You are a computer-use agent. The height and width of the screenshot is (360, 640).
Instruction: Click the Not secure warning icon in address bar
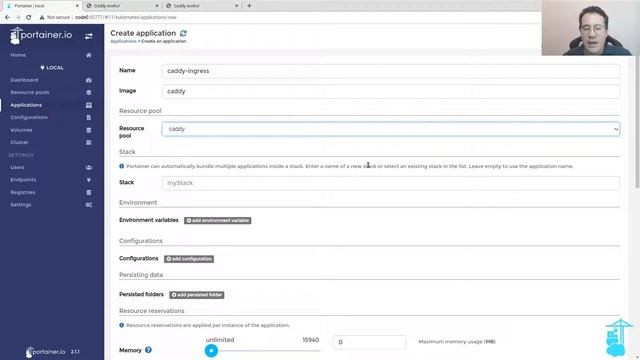click(42, 17)
